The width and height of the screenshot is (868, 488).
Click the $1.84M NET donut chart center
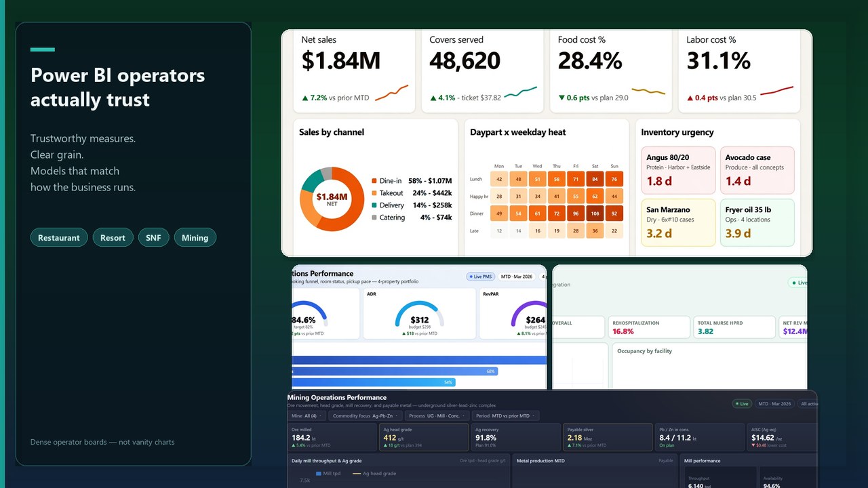point(332,199)
